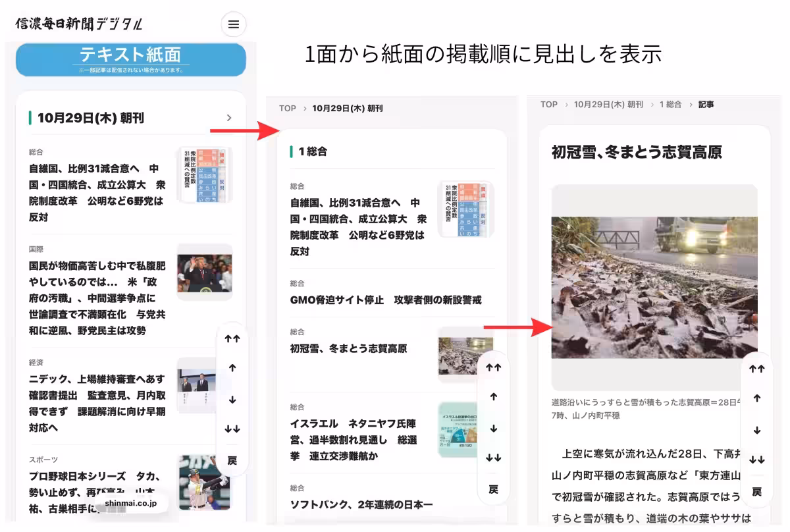Open 自維国 headline in middle panel
This screenshot has height=532, width=790.
click(x=359, y=226)
